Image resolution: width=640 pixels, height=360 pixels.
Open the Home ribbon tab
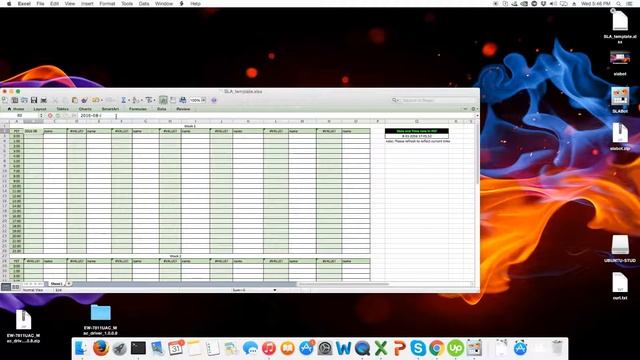[x=16, y=109]
